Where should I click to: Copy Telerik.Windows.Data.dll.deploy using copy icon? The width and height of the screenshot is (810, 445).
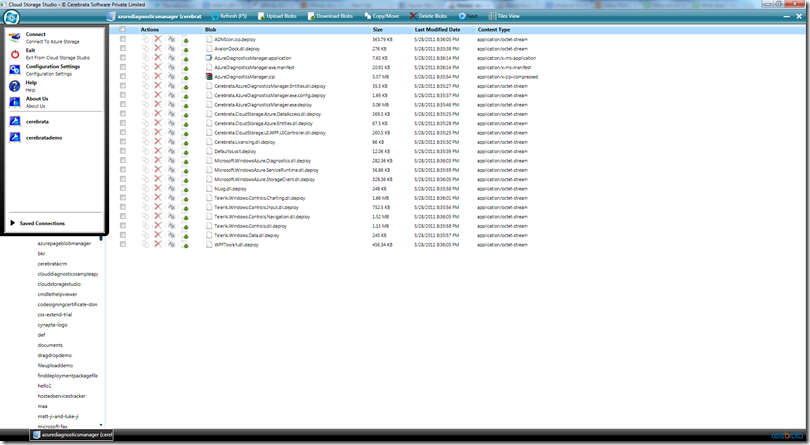pos(145,235)
